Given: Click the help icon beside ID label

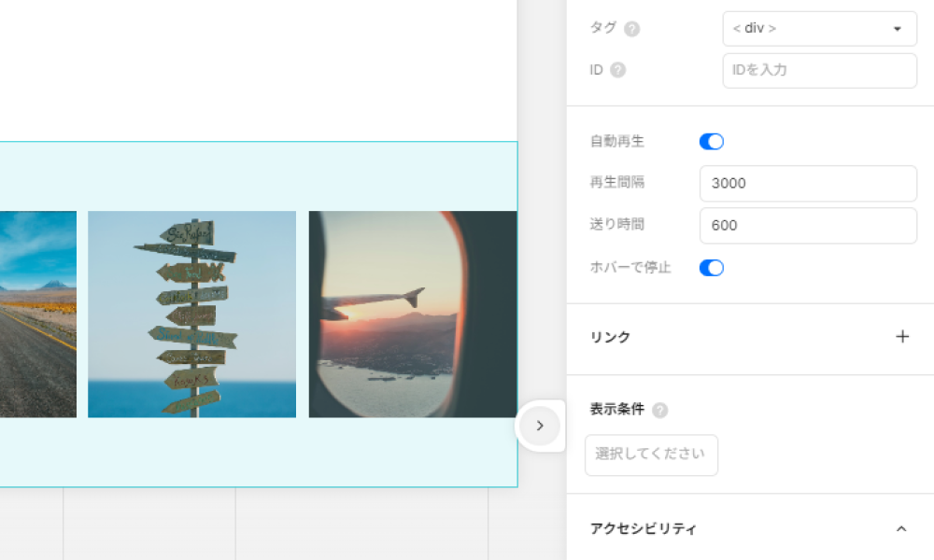Looking at the screenshot, I should coord(617,70).
